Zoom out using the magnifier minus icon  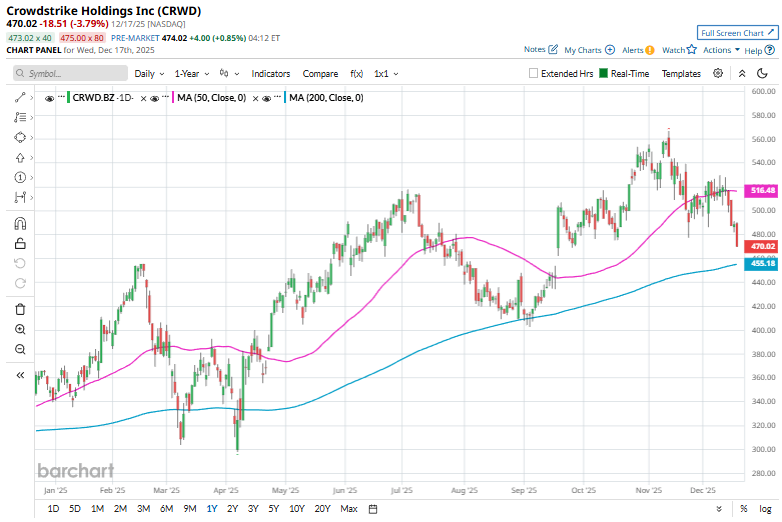20,349
